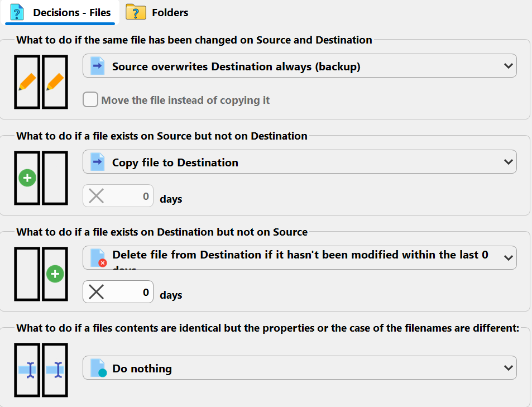
Task: Open 'Source overwrites Destination always' dropdown
Action: click(299, 66)
